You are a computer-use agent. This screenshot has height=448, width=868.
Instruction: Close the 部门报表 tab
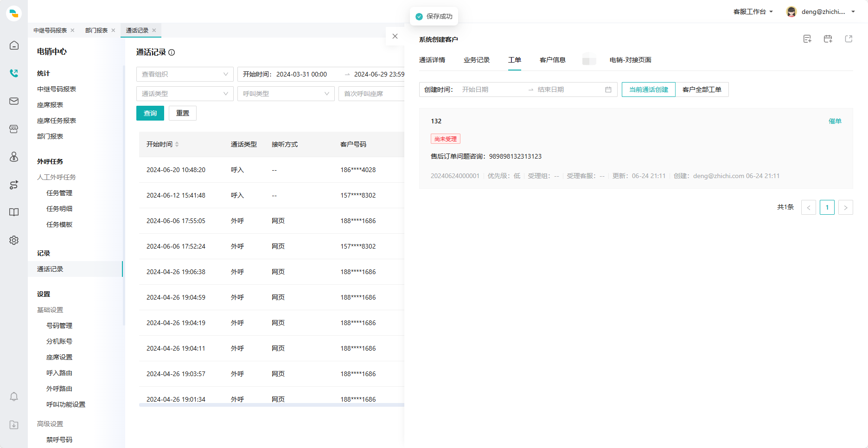tap(113, 30)
